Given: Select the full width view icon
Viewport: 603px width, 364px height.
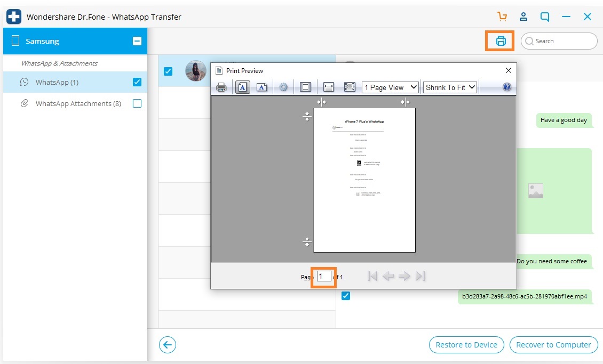Looking at the screenshot, I should [x=328, y=87].
